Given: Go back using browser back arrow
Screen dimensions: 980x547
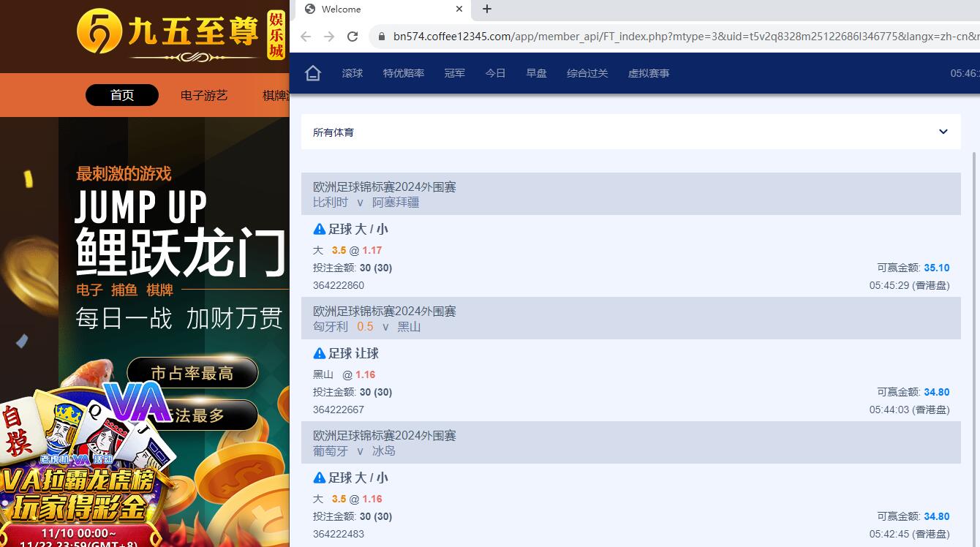Looking at the screenshot, I should coord(306,37).
